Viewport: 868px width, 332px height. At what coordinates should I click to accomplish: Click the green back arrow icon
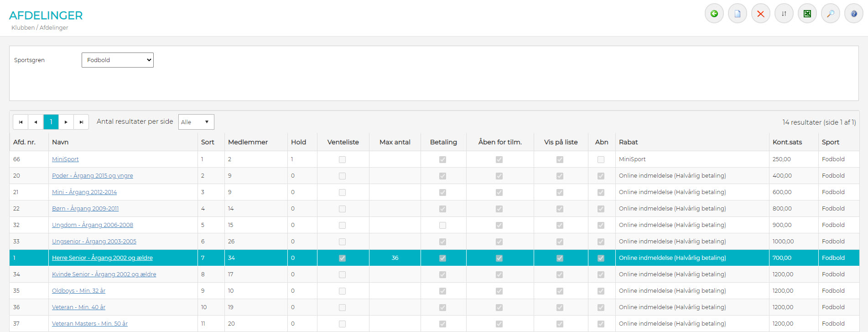click(x=714, y=14)
